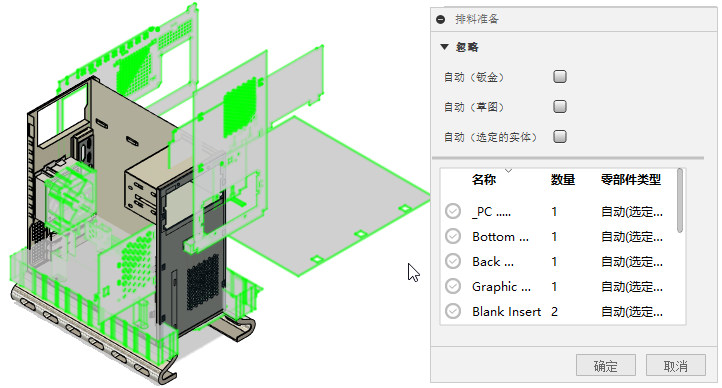
Task: Toggle check icon for Graphic row
Action: (453, 286)
